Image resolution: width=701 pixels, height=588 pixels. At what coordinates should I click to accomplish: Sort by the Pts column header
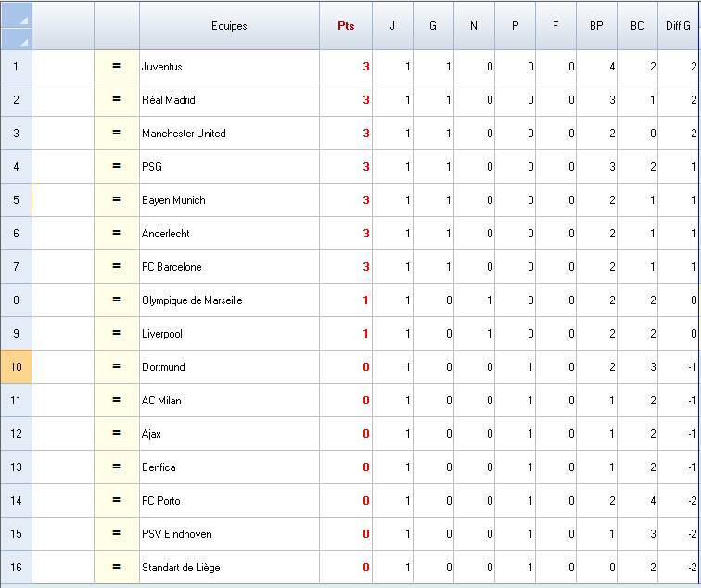coord(346,26)
